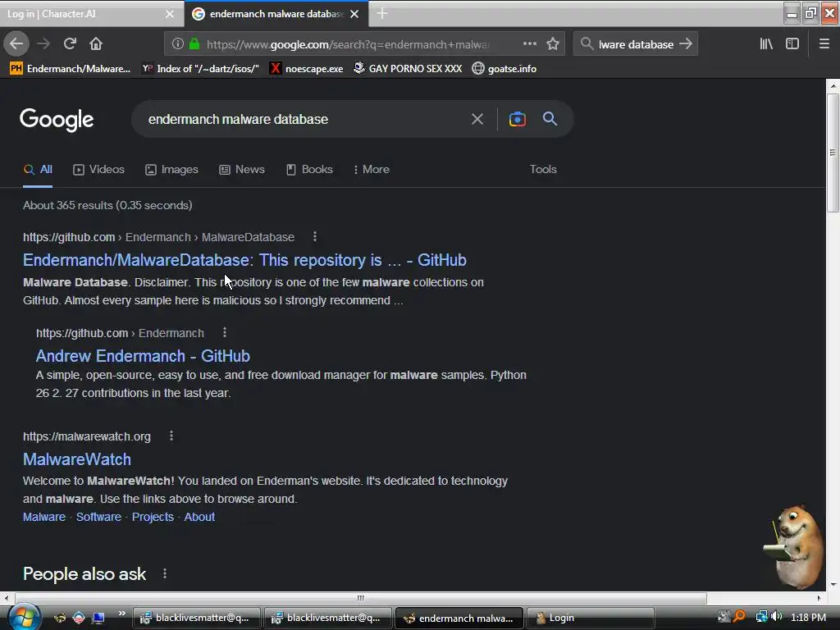Click the horizontal scrollbar thumb
The height and width of the screenshot is (630, 840).
point(361,598)
